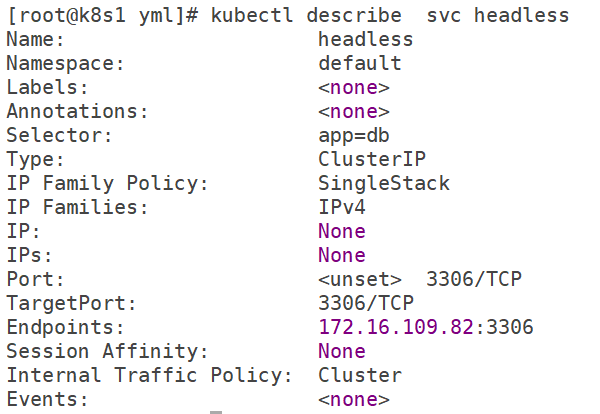Click the Session Affinity None value

coord(342,351)
